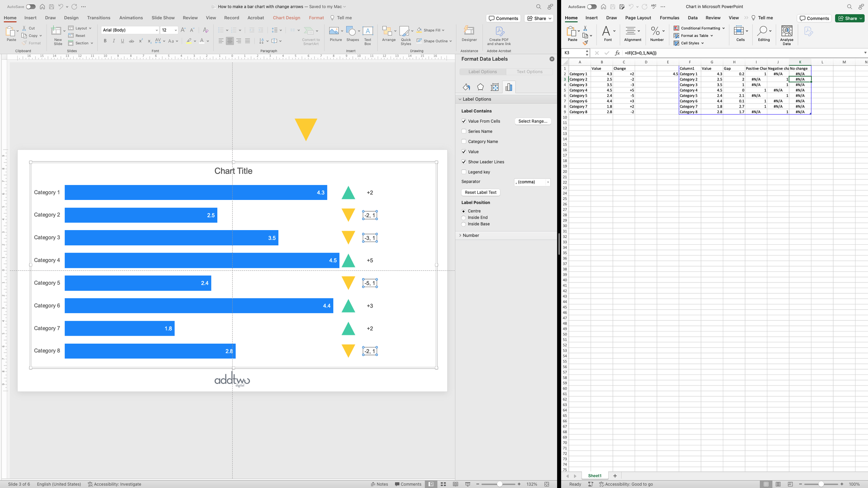Click the Designer icon in ribbon
Viewport: 868px width, 488px height.
[x=469, y=31]
